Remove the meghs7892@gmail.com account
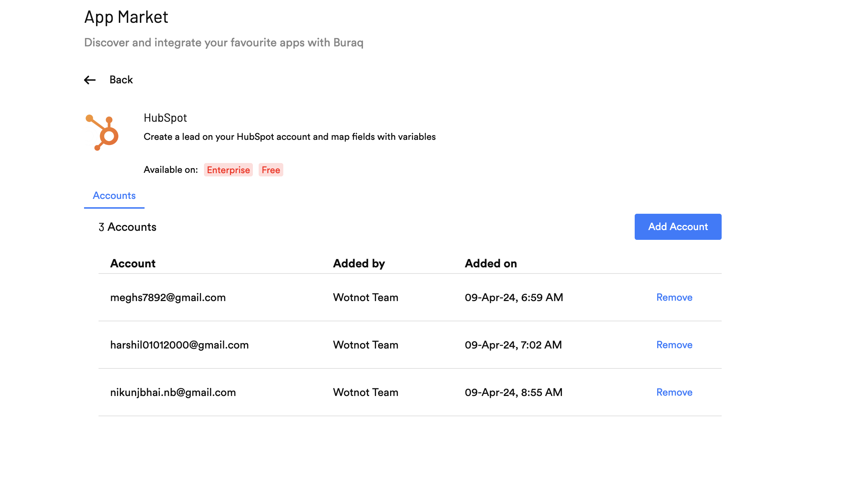The width and height of the screenshot is (868, 488). pos(673,297)
